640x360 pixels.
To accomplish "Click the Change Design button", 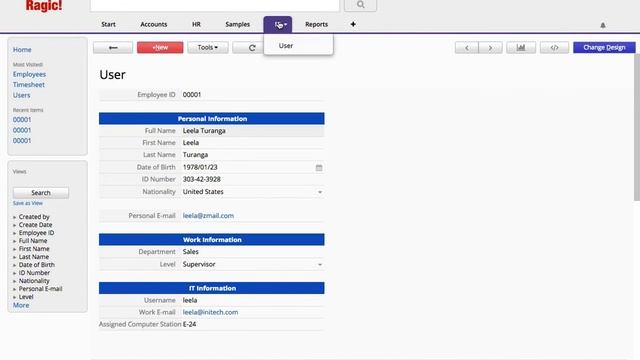I will [604, 48].
